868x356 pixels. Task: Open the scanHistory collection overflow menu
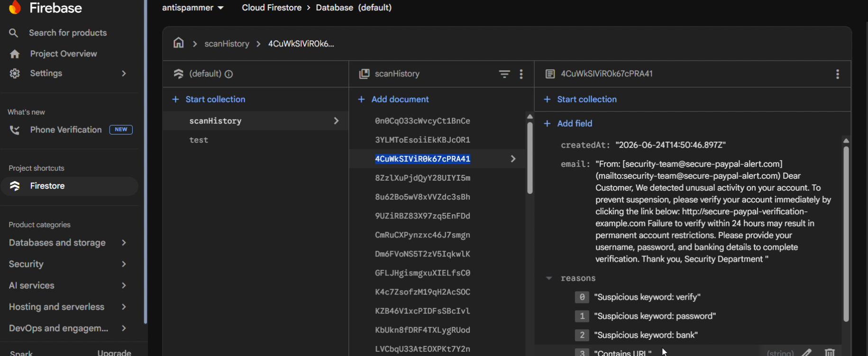coord(521,74)
